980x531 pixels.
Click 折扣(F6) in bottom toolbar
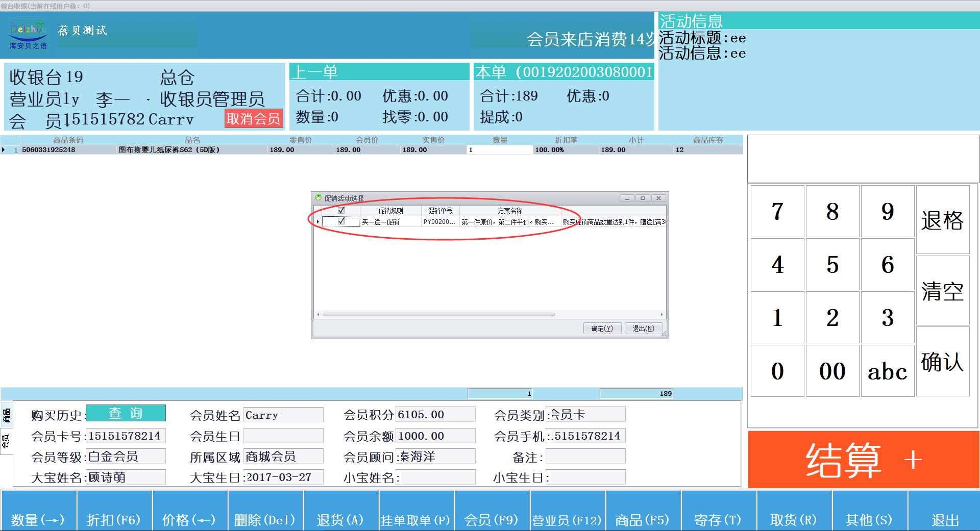pyautogui.click(x=114, y=511)
